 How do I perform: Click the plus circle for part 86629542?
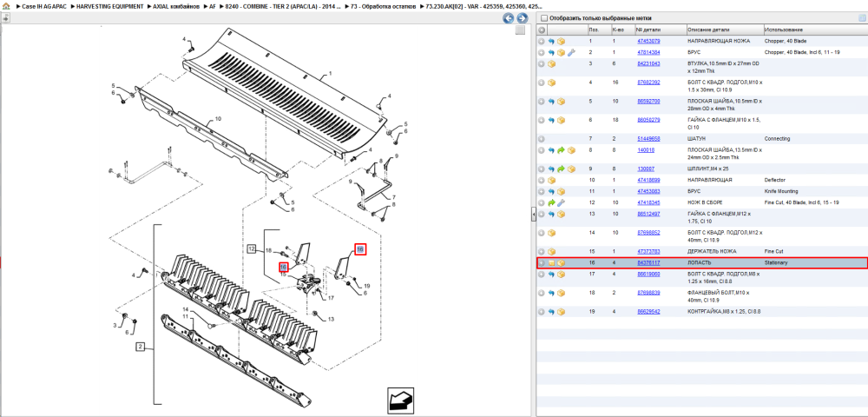(542, 312)
